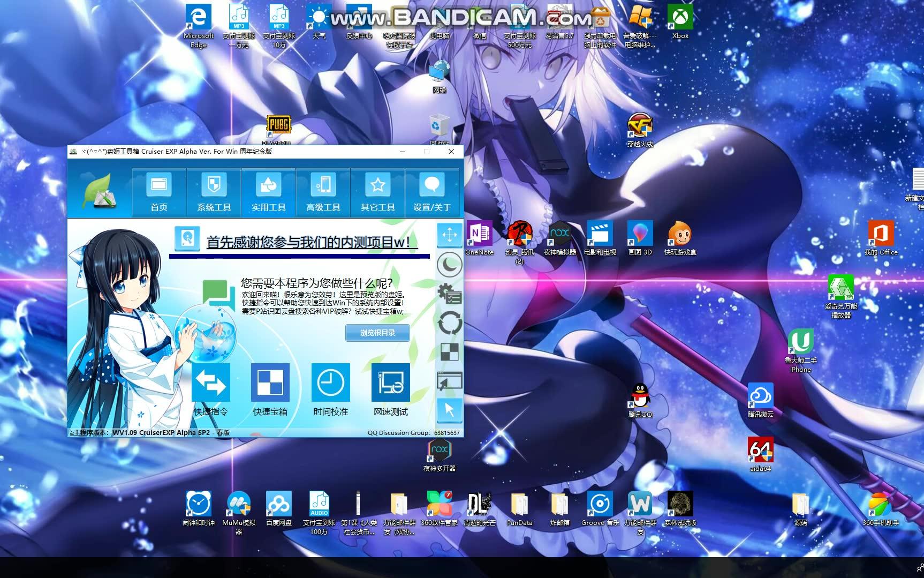The width and height of the screenshot is (924, 578).
Task: Click the QQ Discussion Group number
Action: click(x=447, y=433)
